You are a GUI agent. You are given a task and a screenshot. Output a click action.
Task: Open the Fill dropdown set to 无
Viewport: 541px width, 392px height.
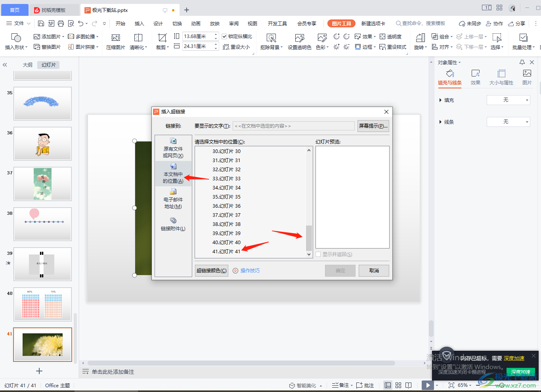(x=509, y=100)
